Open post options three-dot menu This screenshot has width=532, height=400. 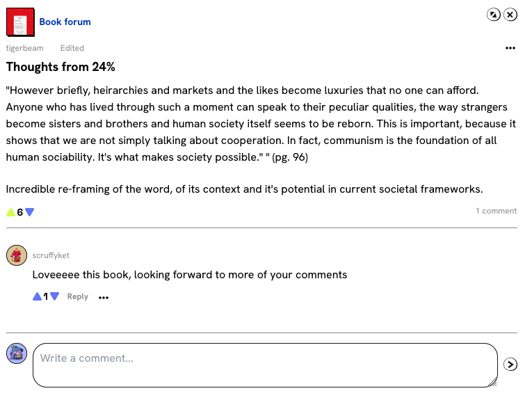click(510, 48)
